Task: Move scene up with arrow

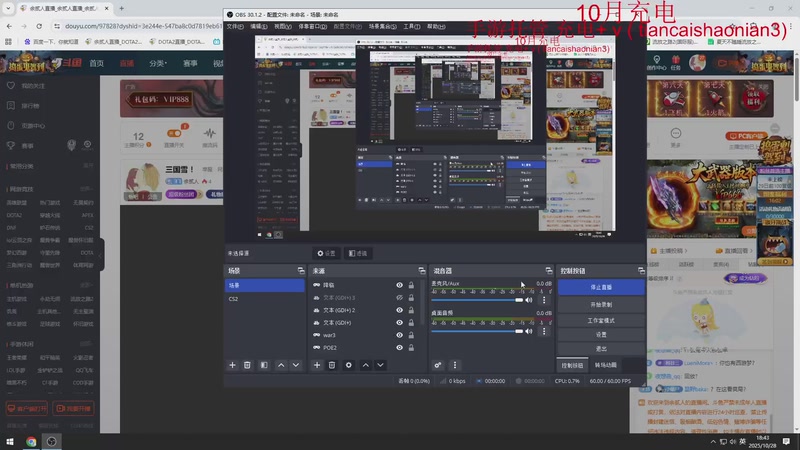Action: (281, 365)
